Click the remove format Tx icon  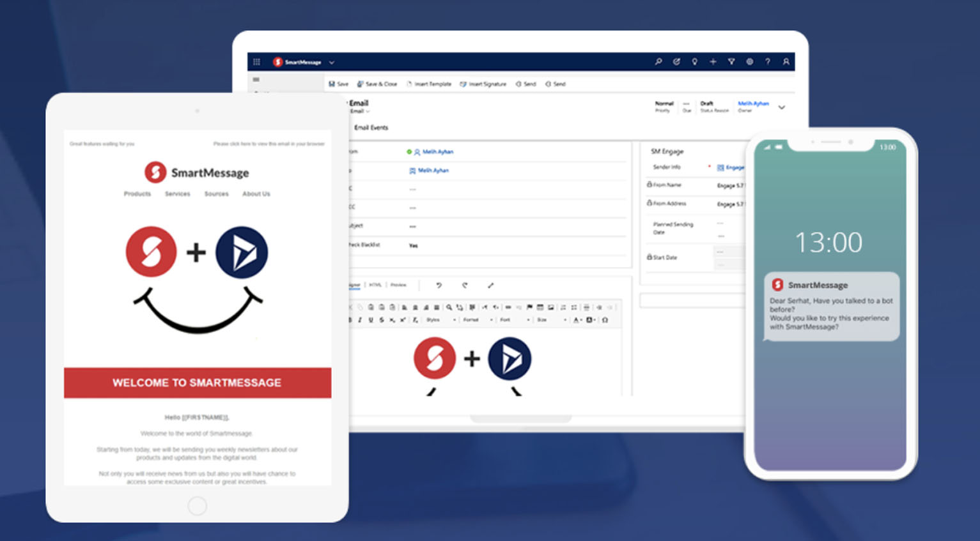click(415, 320)
